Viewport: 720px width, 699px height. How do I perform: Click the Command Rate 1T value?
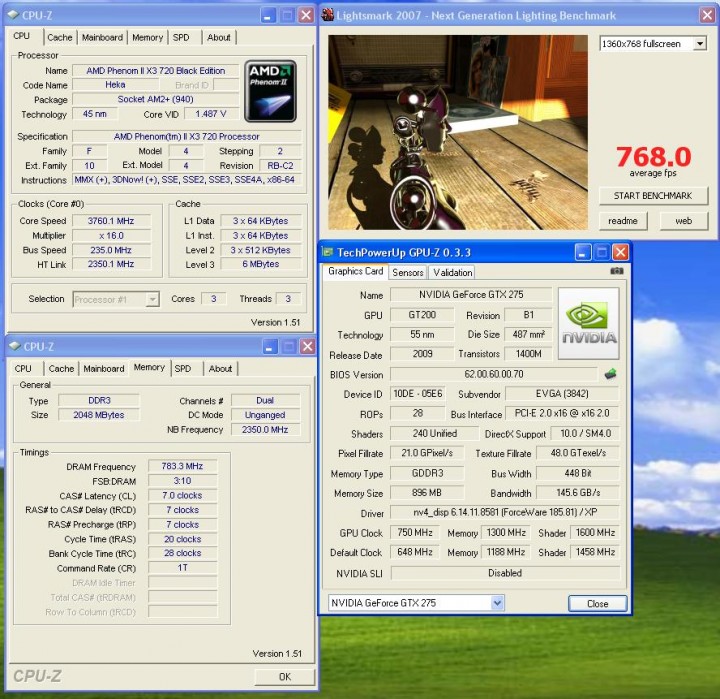(182, 568)
